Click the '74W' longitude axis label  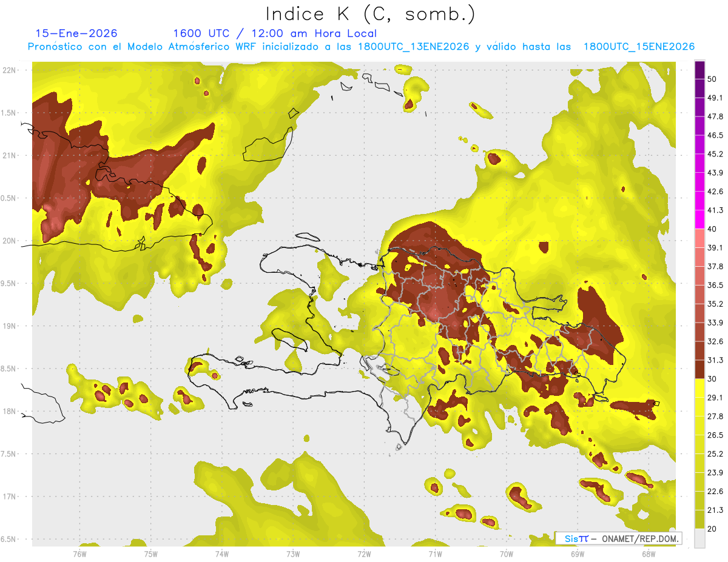pyautogui.click(x=222, y=554)
